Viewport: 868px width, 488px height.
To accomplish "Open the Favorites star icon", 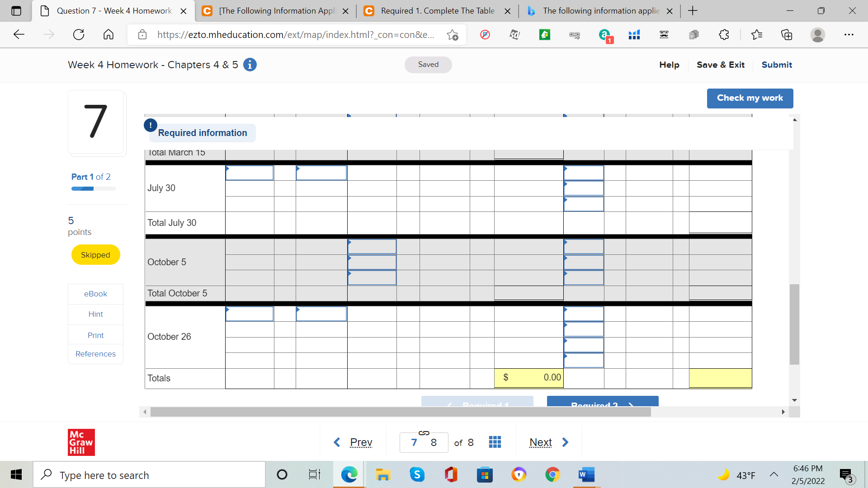I will pos(757,34).
